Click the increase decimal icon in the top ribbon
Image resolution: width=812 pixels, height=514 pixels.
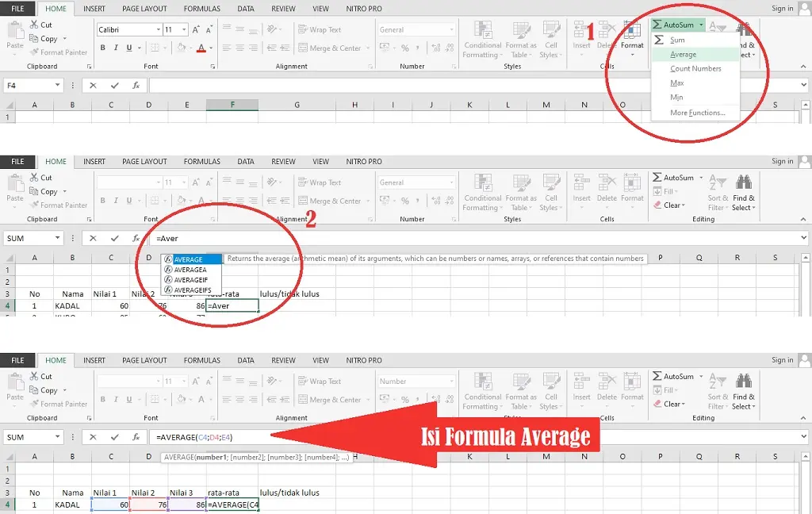tap(436, 48)
